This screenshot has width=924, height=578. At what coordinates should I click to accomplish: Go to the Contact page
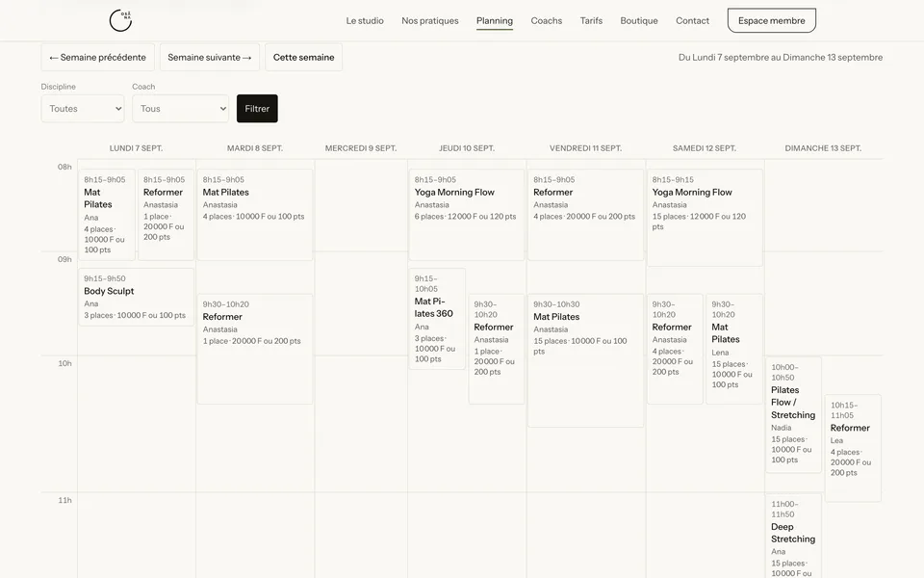pos(692,20)
